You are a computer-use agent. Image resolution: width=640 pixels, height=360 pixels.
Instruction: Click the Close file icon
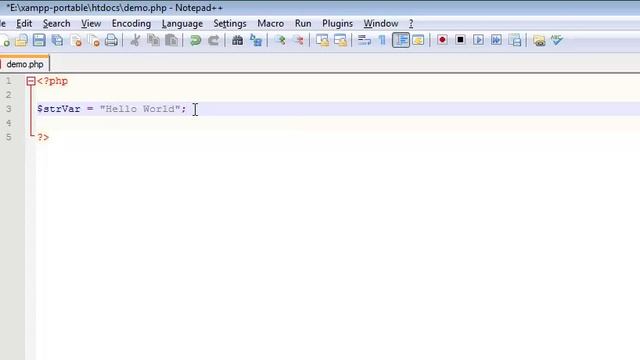tap(76, 40)
